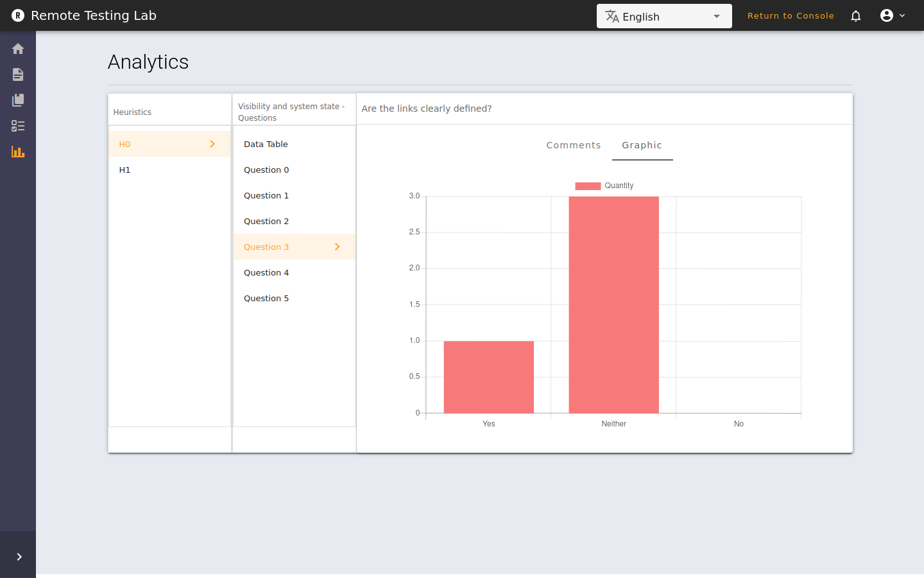Click the 'No' axis label
This screenshot has height=578, width=924.
[x=739, y=424]
